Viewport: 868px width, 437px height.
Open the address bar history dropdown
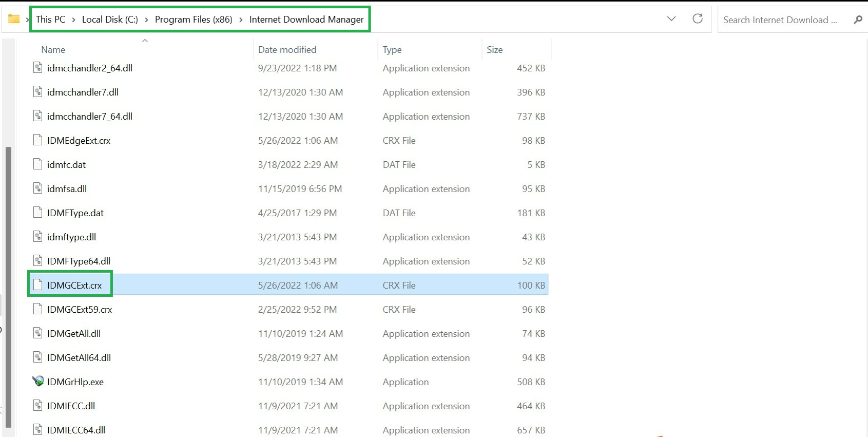[671, 19]
